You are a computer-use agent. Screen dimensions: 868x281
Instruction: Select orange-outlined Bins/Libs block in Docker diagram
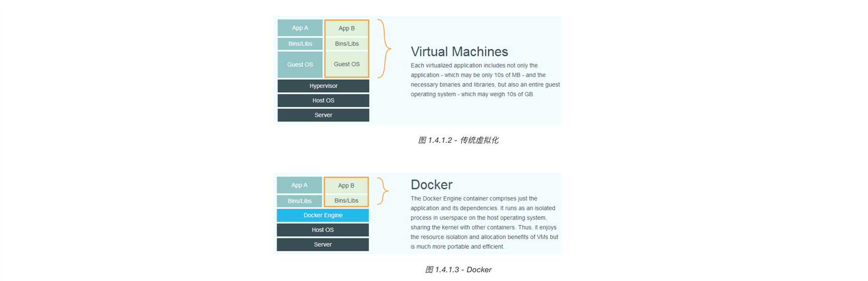(346, 200)
